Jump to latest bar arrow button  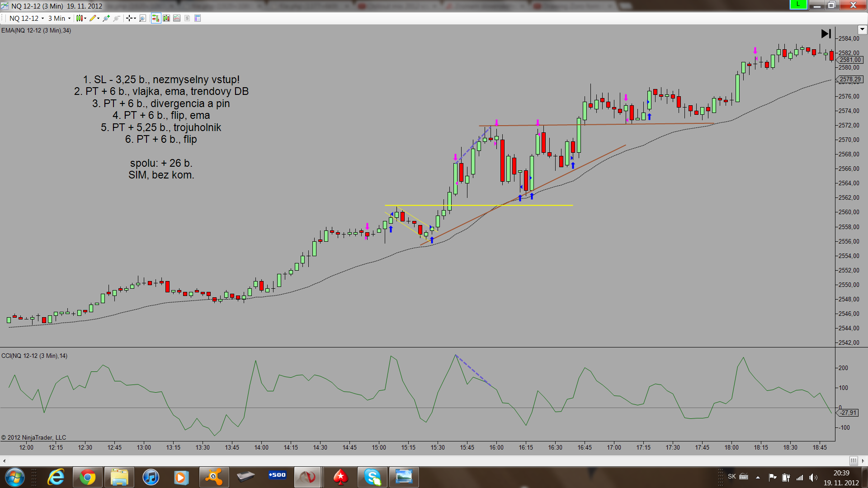coord(826,34)
